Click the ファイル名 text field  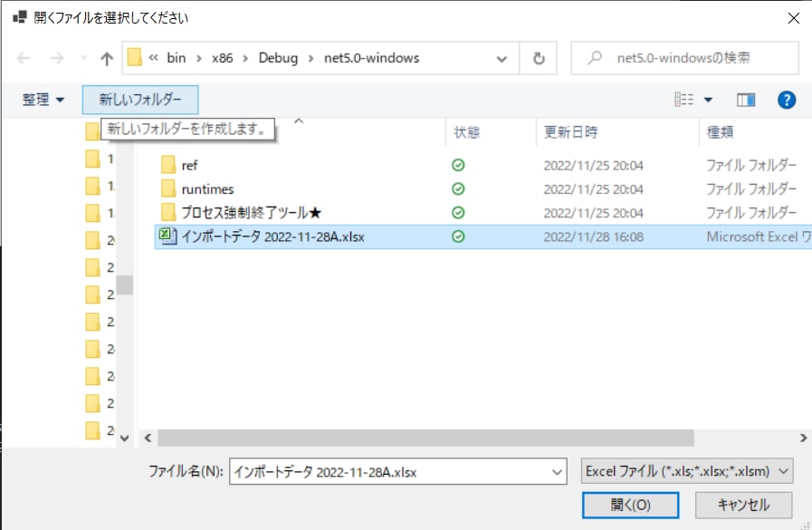pos(397,471)
